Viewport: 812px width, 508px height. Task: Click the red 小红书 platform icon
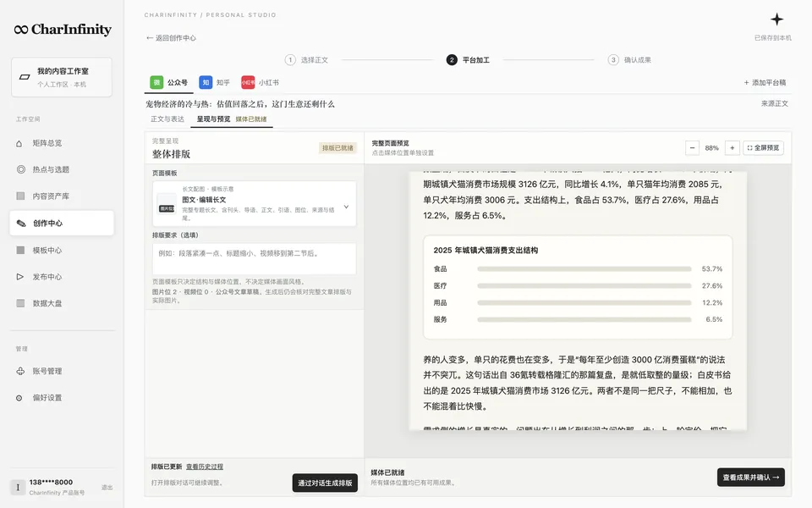coord(248,82)
